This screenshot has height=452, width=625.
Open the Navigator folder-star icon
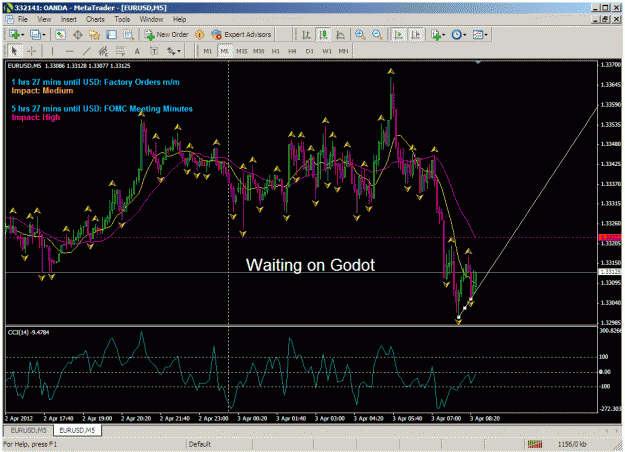point(94,35)
